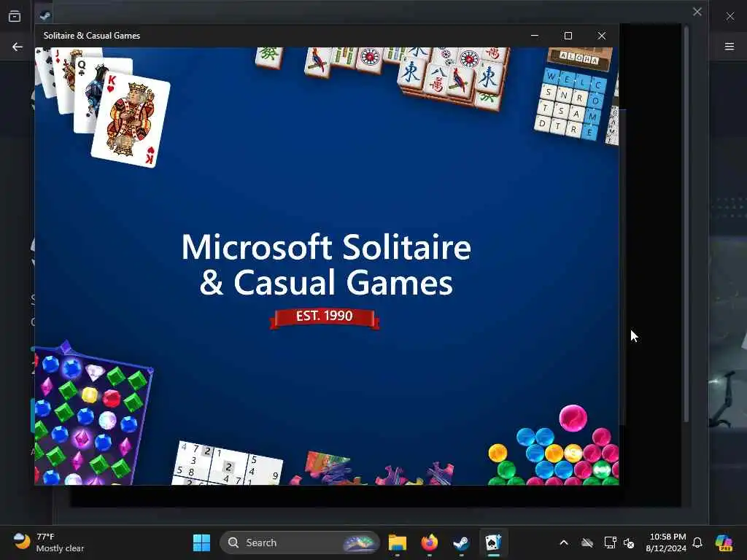
Task: Open File Explorer from taskbar
Action: [398, 542]
